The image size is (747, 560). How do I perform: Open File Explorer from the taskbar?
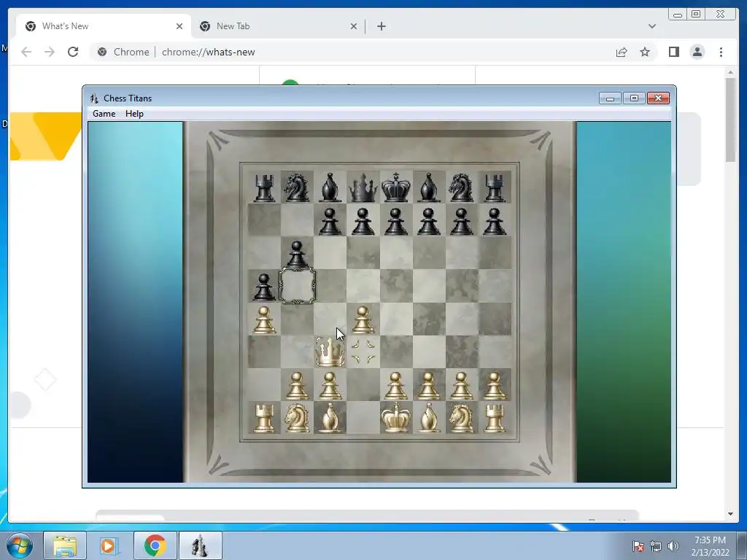click(65, 545)
